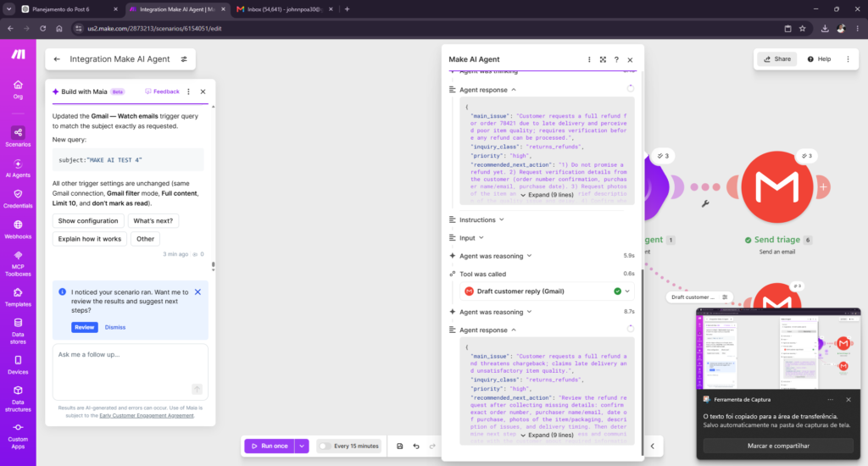Click the Make logo at top left
Screen dimensions: 868x466
point(19,53)
